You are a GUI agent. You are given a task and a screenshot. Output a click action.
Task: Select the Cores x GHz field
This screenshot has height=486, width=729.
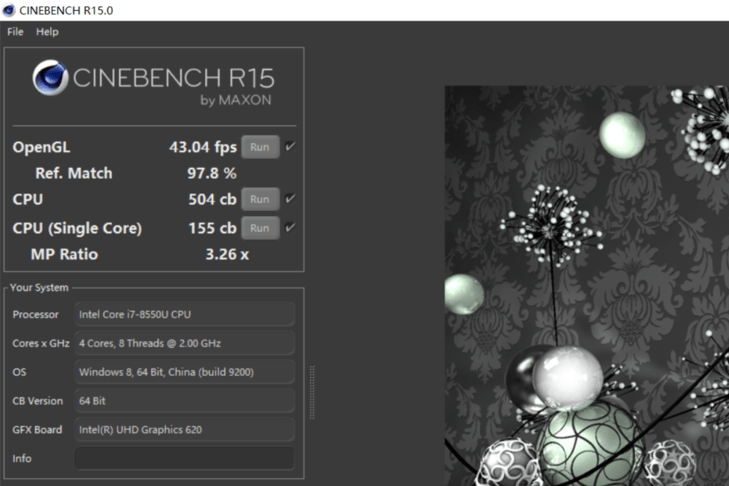(185, 343)
